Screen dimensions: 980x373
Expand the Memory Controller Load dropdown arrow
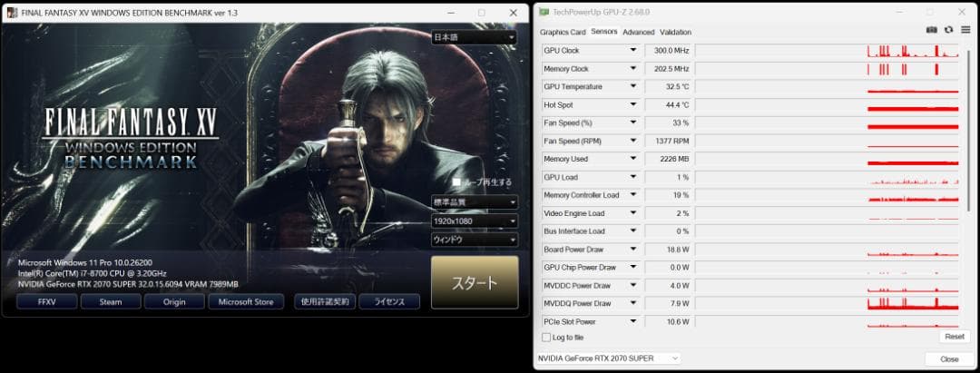pos(633,195)
